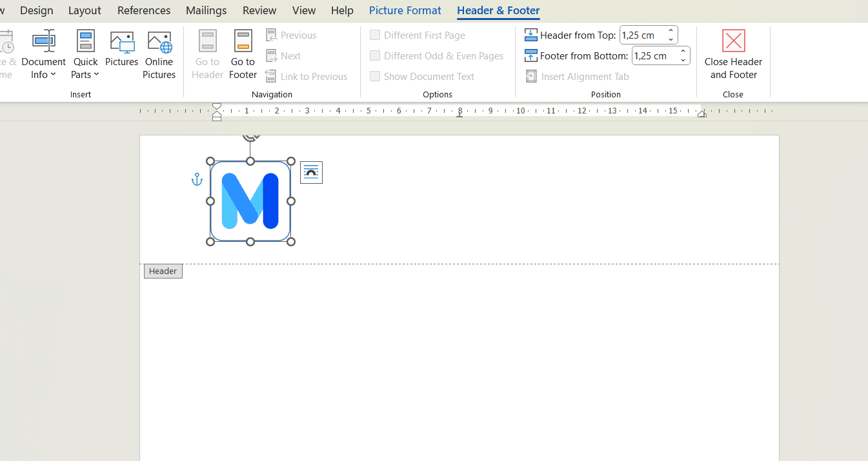868x461 pixels.
Task: Click the anchor icon next to the image
Action: [197, 179]
